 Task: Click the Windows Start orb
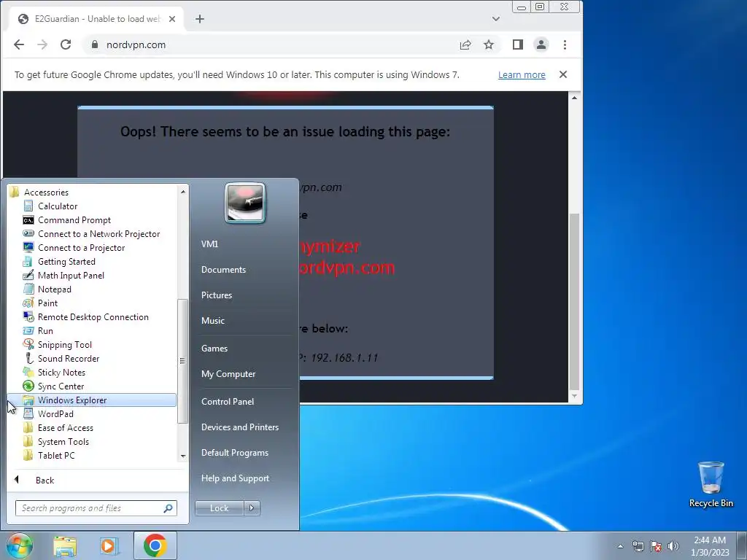click(x=20, y=545)
